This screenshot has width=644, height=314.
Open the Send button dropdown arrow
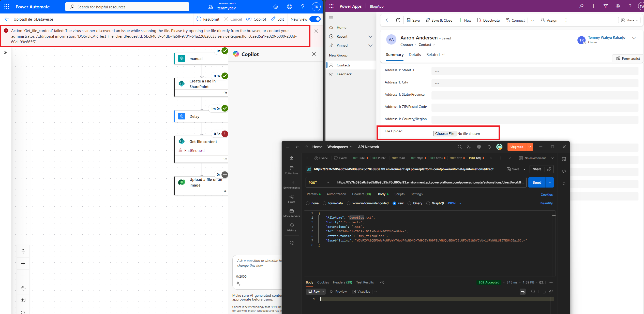click(550, 182)
